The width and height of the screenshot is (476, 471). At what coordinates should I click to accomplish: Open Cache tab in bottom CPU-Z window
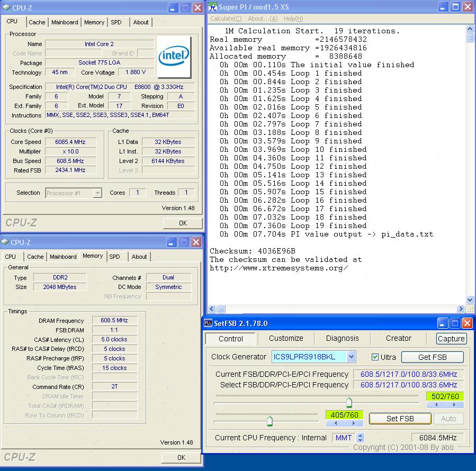click(35, 257)
